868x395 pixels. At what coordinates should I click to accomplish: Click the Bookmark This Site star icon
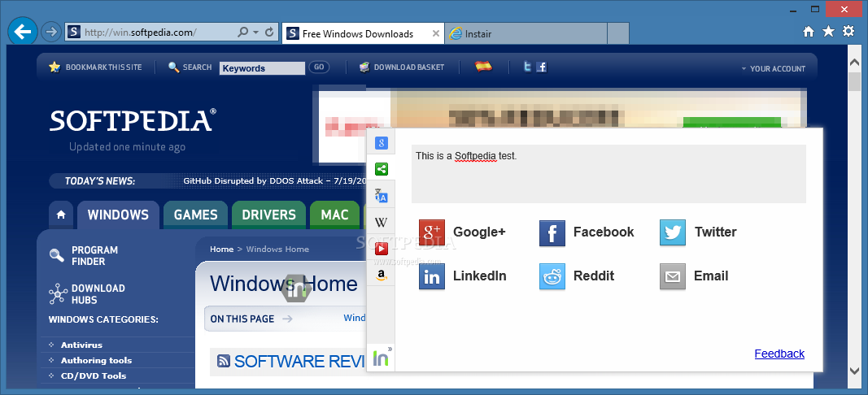tap(55, 67)
